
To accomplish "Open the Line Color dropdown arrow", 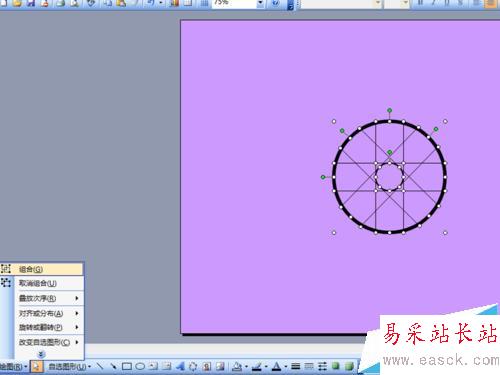I will (266, 367).
